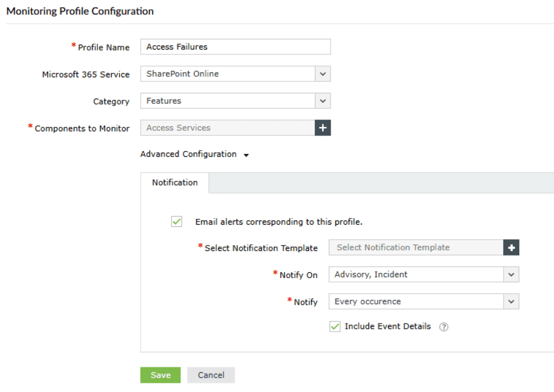The height and width of the screenshot is (392, 554).
Task: Click the Category dropdown arrow icon
Action: point(323,101)
